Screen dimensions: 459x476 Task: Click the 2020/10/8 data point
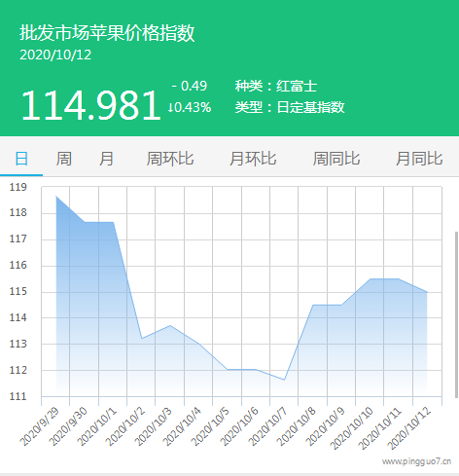click(313, 305)
